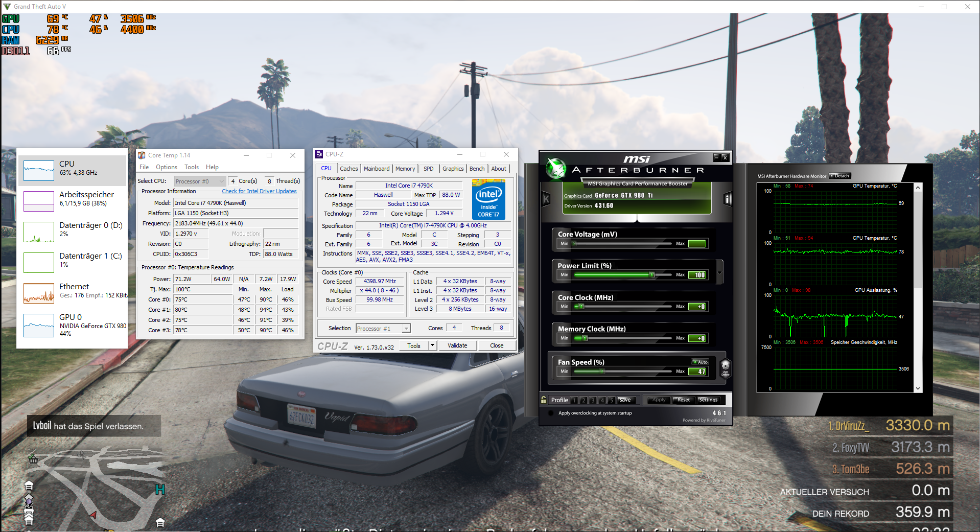Click the red player arrow on minimap
The width and height of the screenshot is (980, 532).
tap(93, 515)
